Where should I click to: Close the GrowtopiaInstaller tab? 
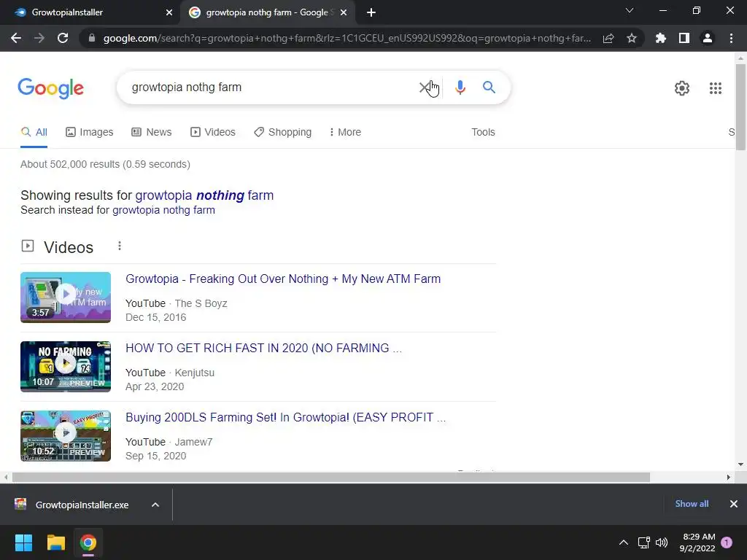click(x=169, y=12)
